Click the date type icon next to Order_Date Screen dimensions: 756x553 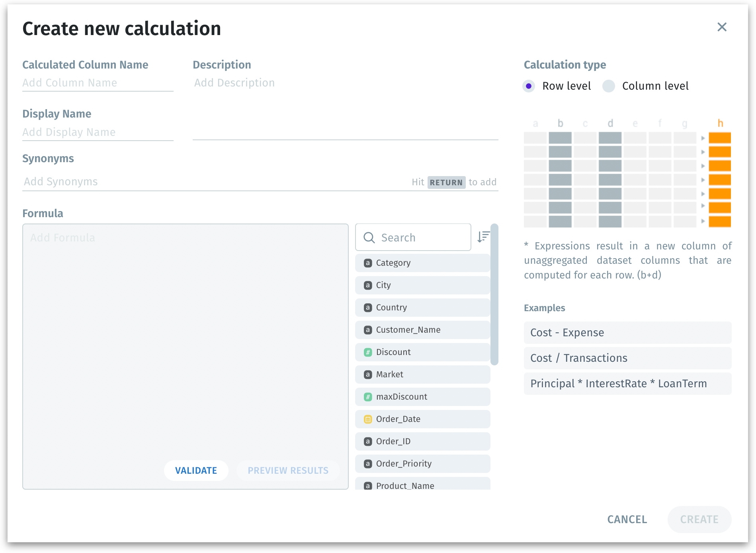pyautogui.click(x=368, y=419)
